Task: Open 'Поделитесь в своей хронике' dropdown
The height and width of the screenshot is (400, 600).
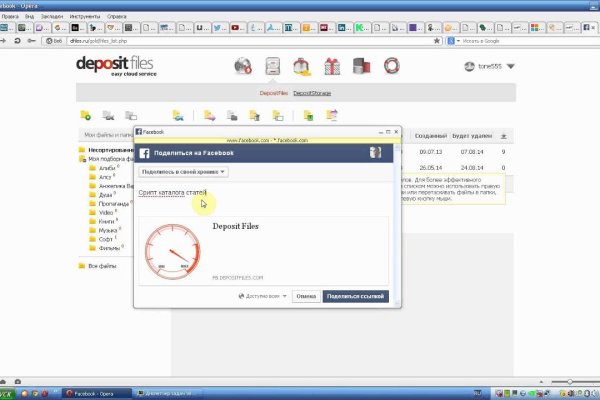Action: coord(184,172)
